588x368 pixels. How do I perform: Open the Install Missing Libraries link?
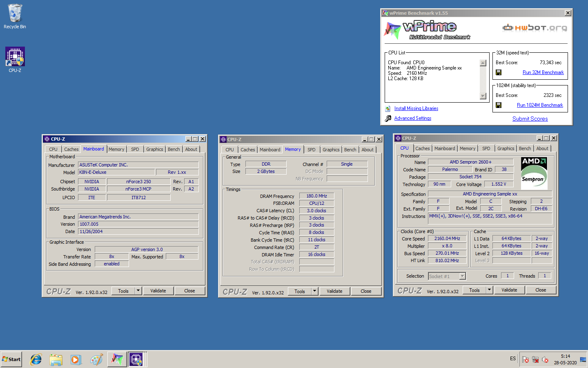tap(416, 108)
